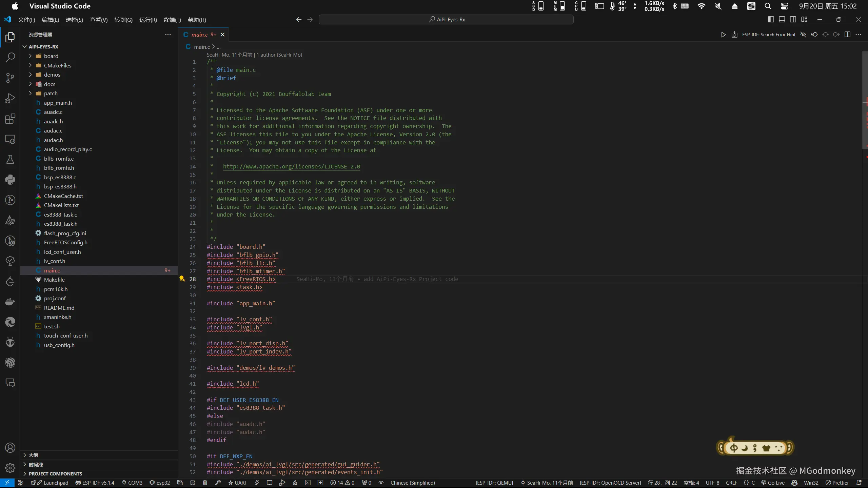Expand the board folder
Screen dimensions: 868x488
pyautogui.click(x=51, y=56)
